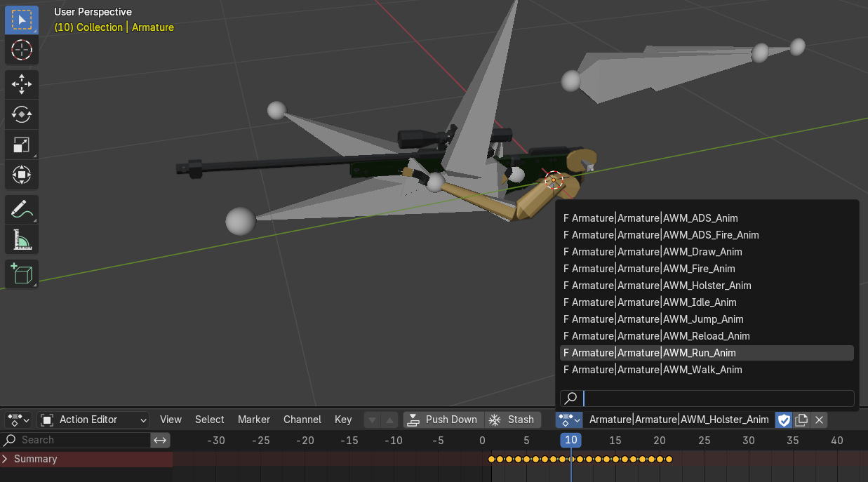Select the Transform tool
The image size is (868, 482).
tap(22, 175)
